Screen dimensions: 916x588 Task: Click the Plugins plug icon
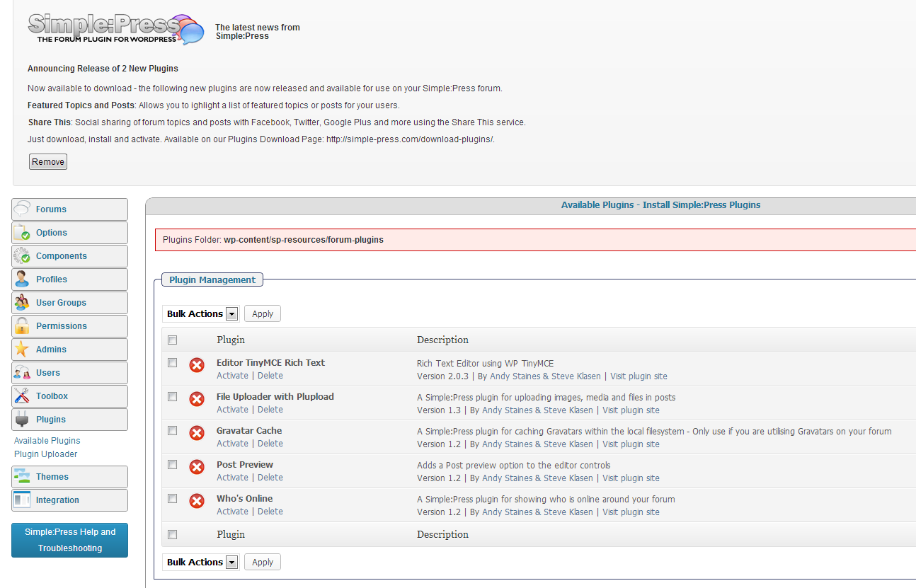point(22,419)
